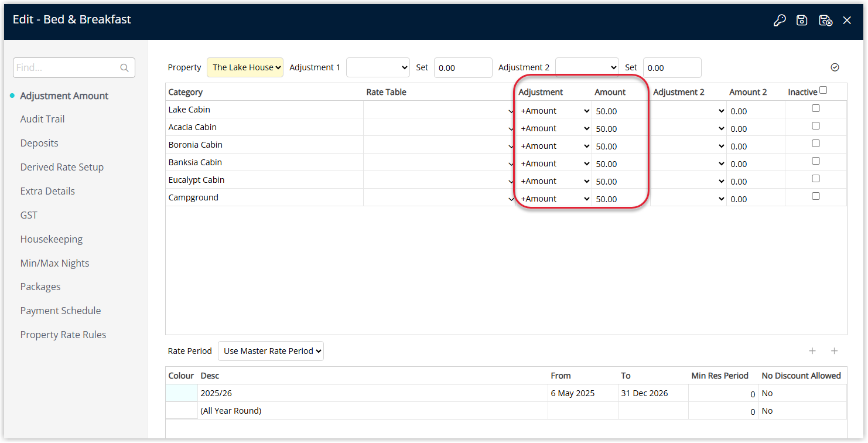The width and height of the screenshot is (868, 443).
Task: Click the first plus icon beside Rate Period
Action: (x=812, y=351)
